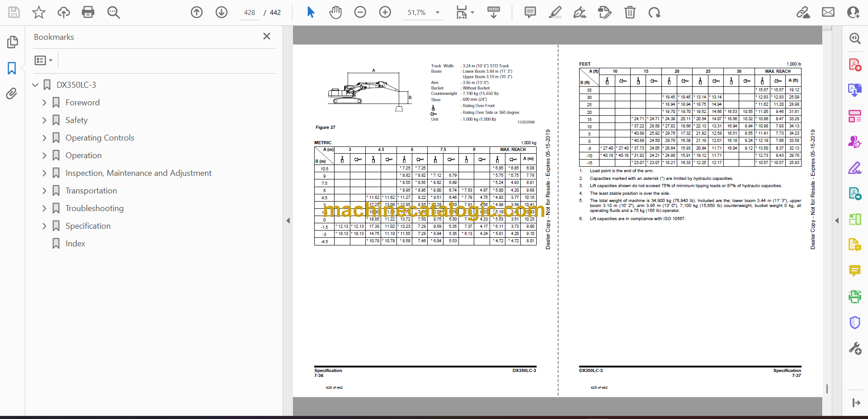Go to previous page arrow
This screenshot has width=868, height=419.
(x=197, y=12)
